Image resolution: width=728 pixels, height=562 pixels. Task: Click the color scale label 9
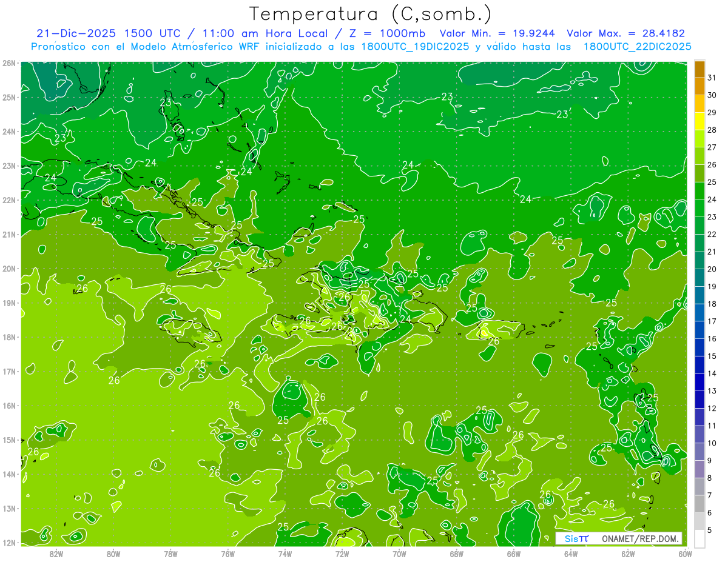coord(709,461)
